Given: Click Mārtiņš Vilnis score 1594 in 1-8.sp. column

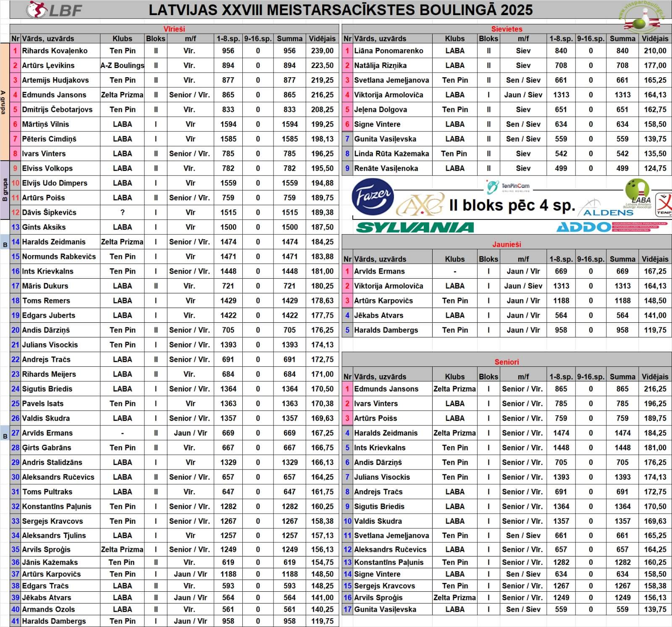Looking at the screenshot, I should [x=228, y=124].
